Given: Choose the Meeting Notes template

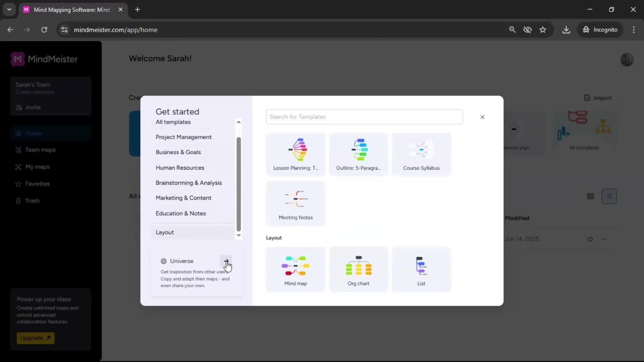Looking at the screenshot, I should pyautogui.click(x=296, y=203).
